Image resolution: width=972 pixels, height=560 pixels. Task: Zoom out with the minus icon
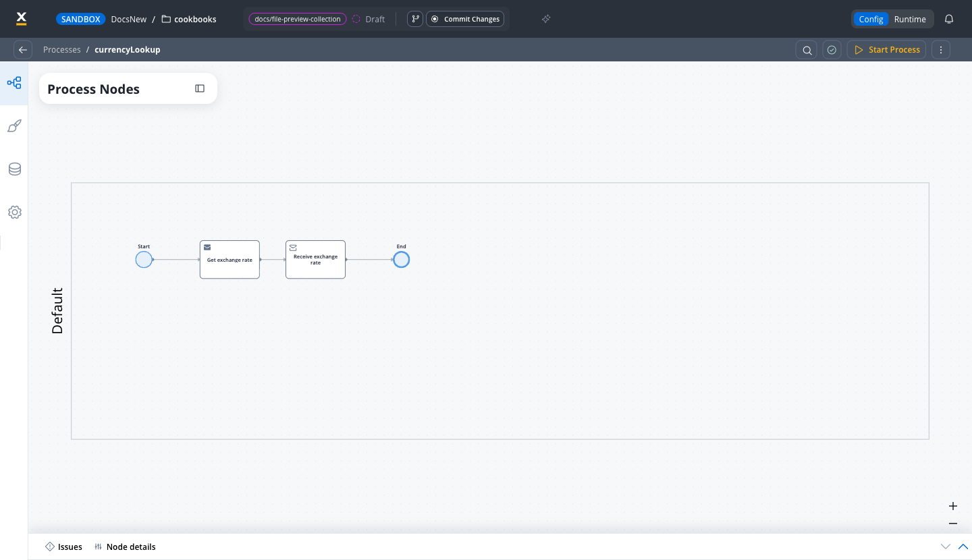pyautogui.click(x=953, y=524)
